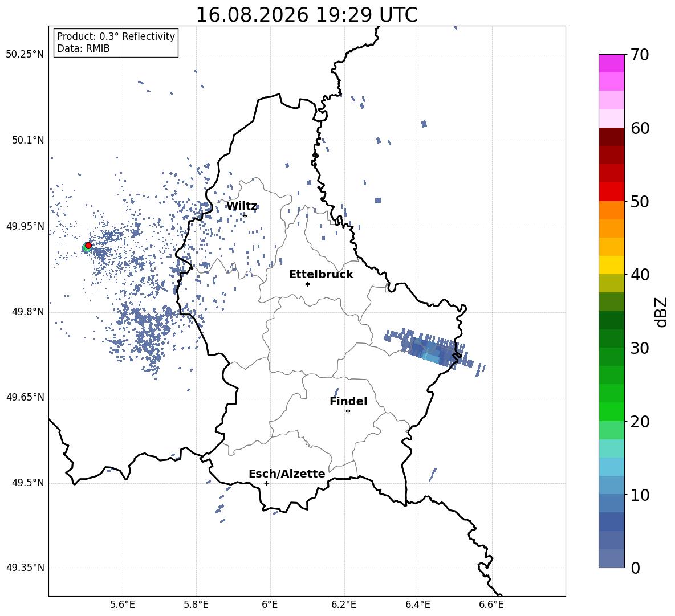Image resolution: width=675 pixels, height=616 pixels.
Task: Click the Esch/Alzette station cross marker
Action: [x=266, y=483]
